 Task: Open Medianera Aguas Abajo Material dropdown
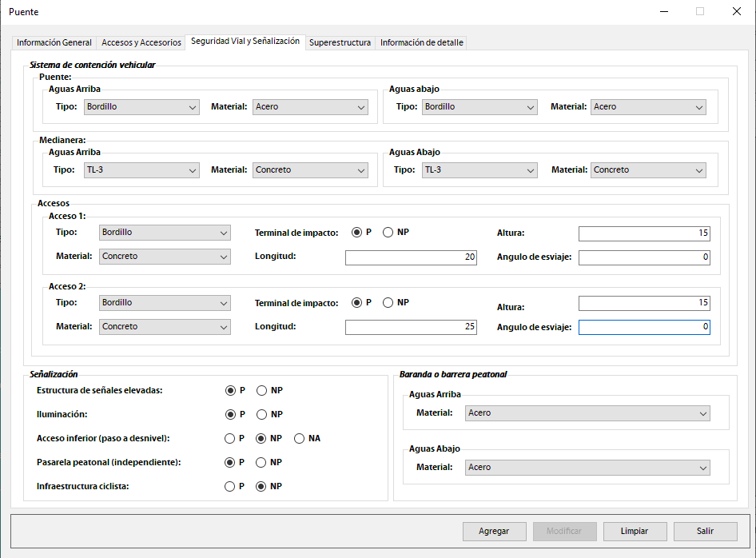click(x=648, y=170)
